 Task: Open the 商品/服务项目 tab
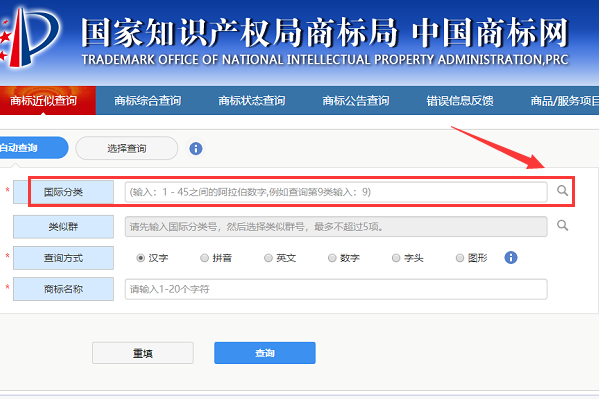click(x=564, y=101)
